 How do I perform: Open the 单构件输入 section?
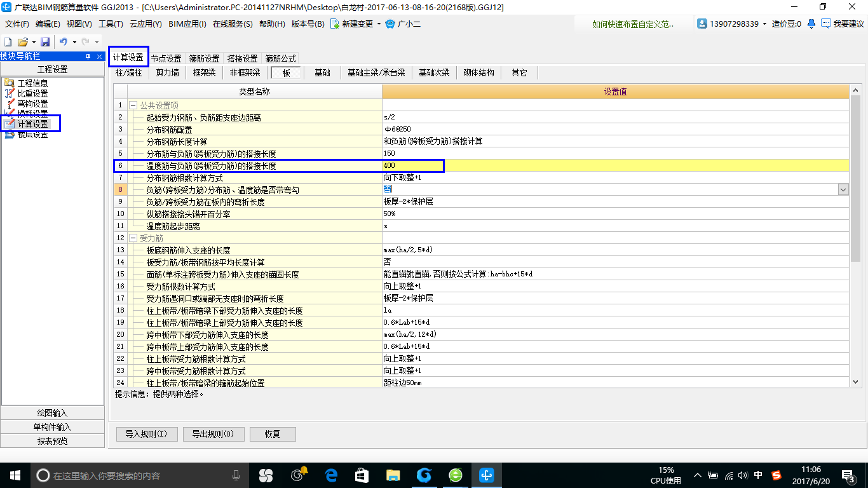point(52,427)
